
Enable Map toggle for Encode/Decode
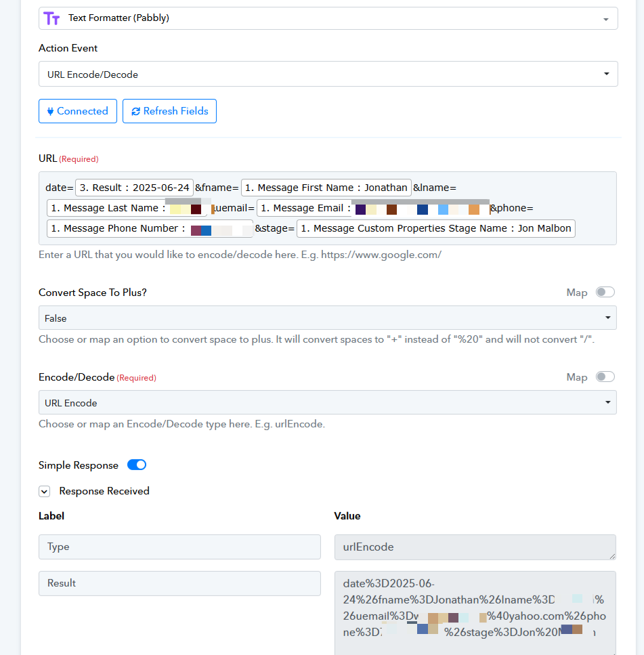[605, 377]
